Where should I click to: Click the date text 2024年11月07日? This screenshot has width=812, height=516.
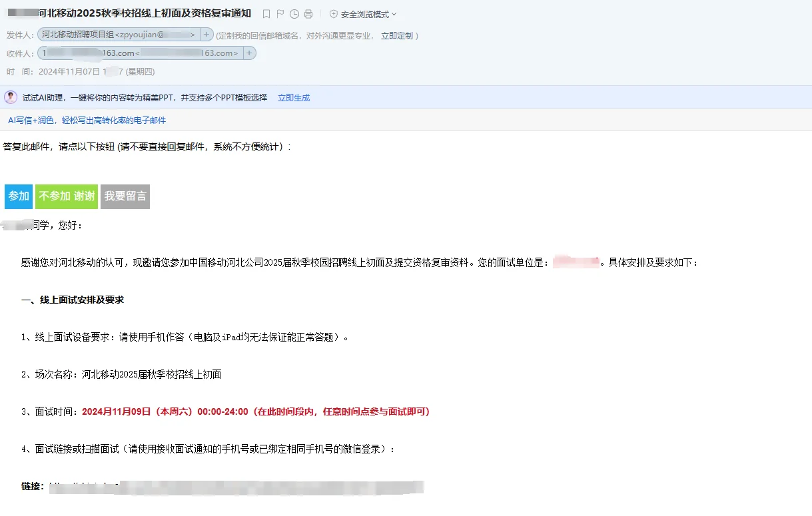69,72
